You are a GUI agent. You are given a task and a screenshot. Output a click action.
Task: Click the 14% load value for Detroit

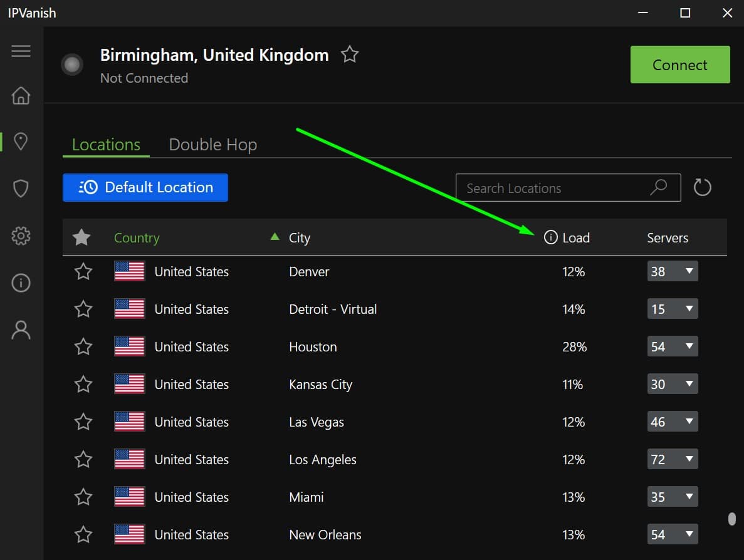pyautogui.click(x=574, y=309)
